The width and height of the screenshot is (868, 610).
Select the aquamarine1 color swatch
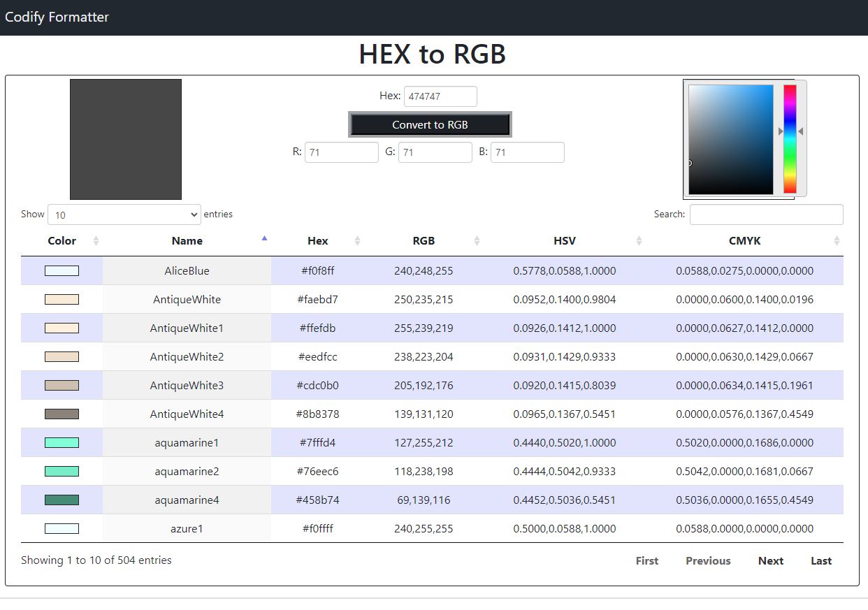[x=62, y=443]
